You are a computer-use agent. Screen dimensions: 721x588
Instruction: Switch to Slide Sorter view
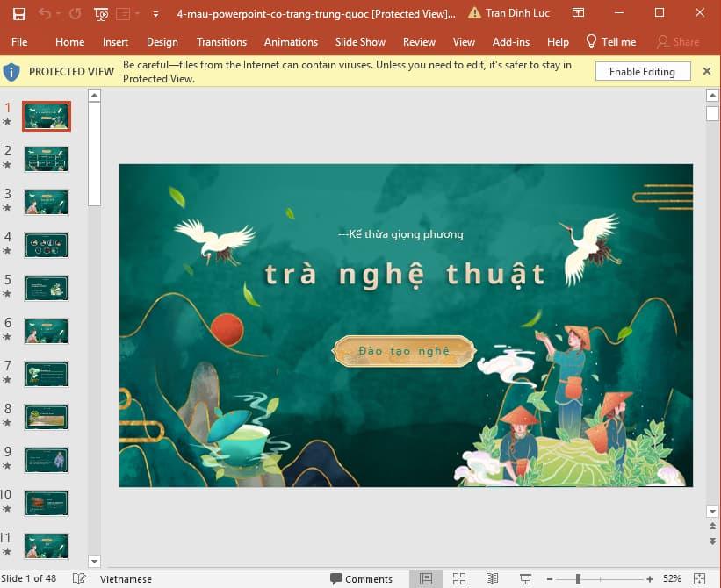tap(459, 578)
